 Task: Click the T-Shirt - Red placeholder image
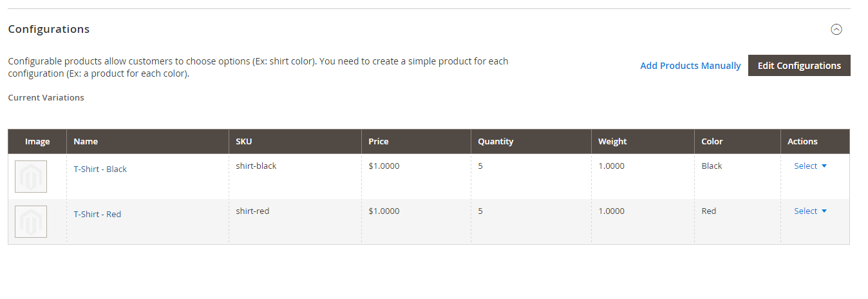(31, 222)
